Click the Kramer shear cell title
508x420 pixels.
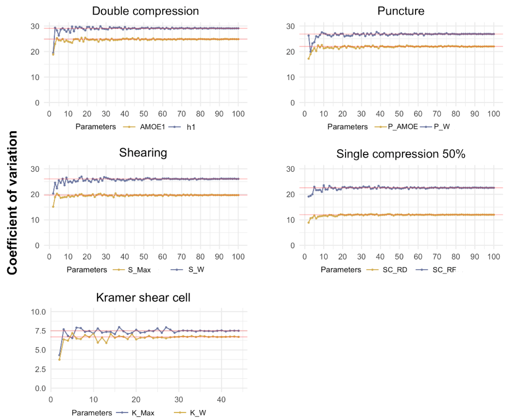click(143, 297)
